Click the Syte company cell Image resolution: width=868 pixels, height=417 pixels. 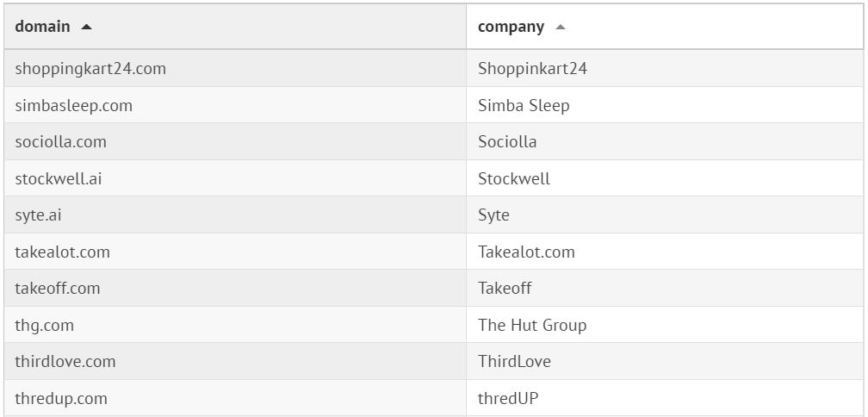(x=493, y=215)
